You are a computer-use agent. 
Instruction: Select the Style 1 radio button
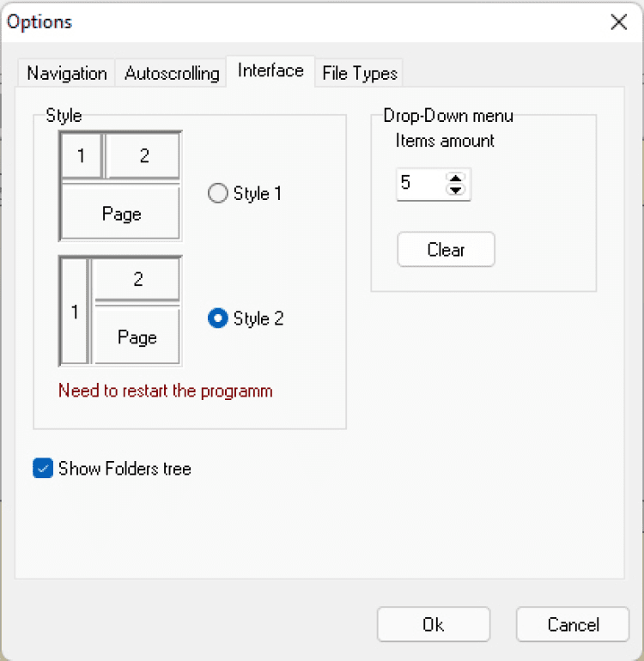pos(218,194)
